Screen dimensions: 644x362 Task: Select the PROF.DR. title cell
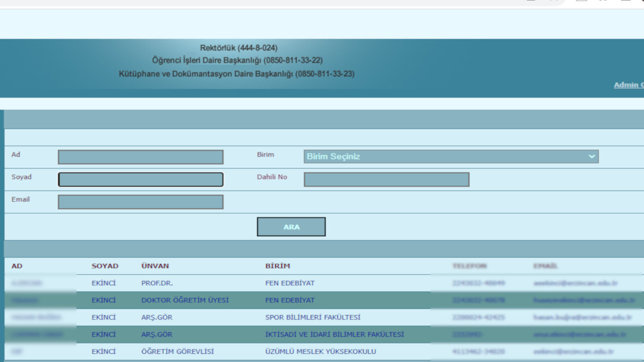coord(157,283)
